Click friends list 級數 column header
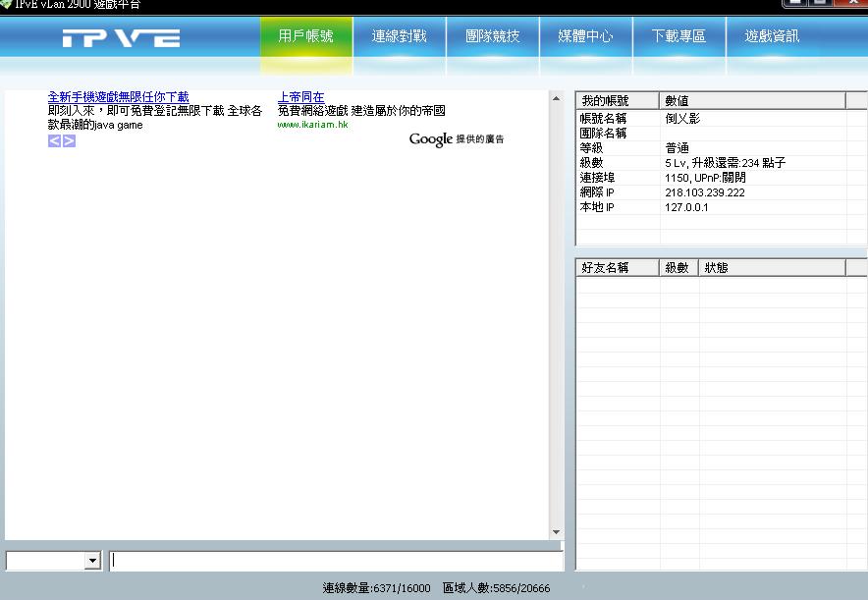 [x=678, y=268]
